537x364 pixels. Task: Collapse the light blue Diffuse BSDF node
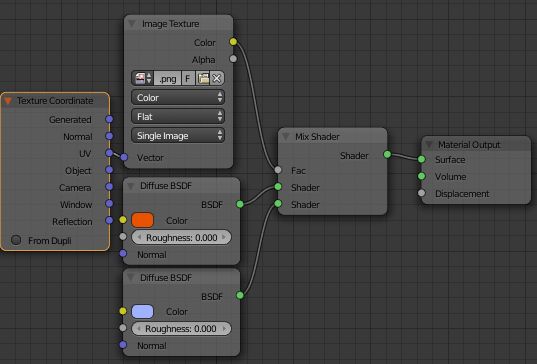point(130,278)
